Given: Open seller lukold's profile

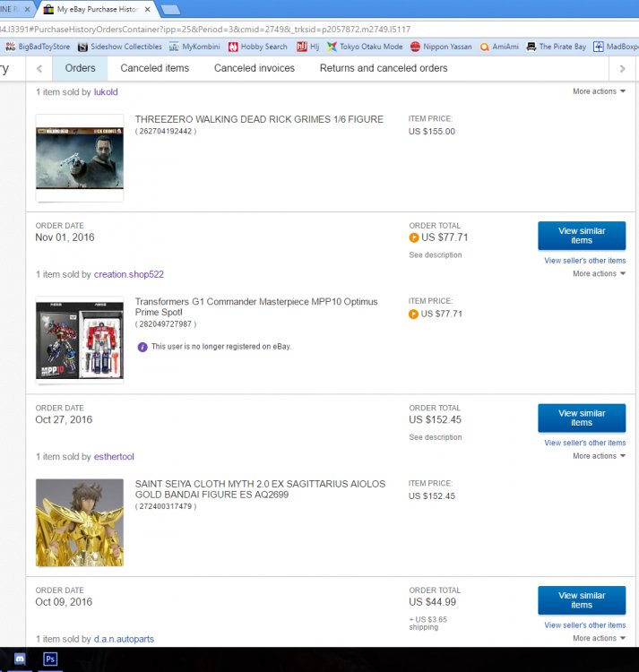Looking at the screenshot, I should click(x=106, y=92).
